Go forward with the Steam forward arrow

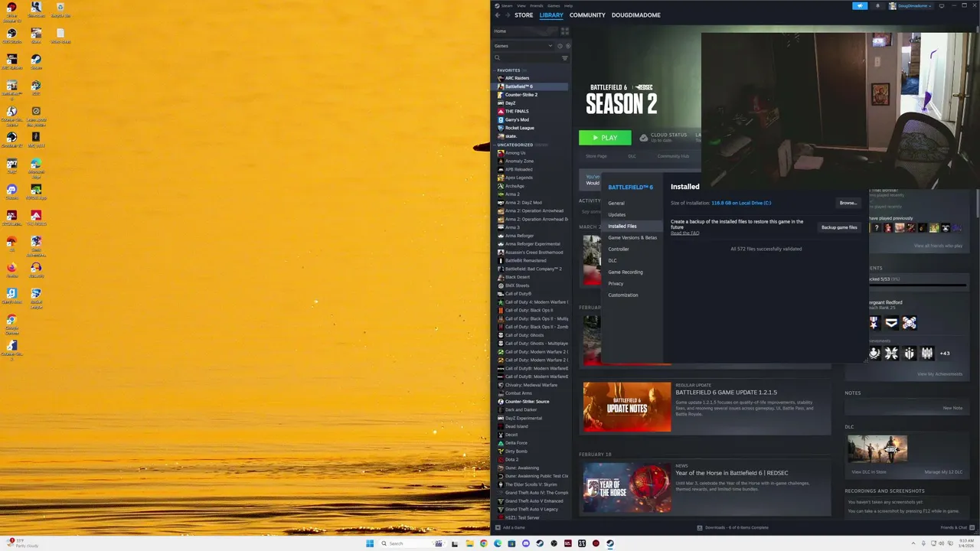click(x=506, y=15)
